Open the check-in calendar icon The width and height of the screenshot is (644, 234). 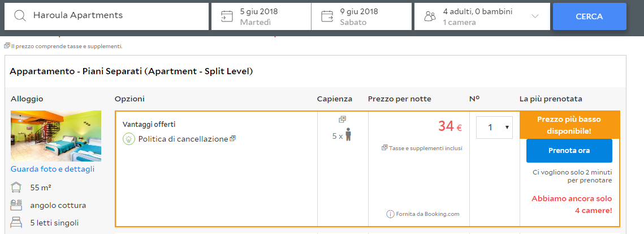point(227,16)
